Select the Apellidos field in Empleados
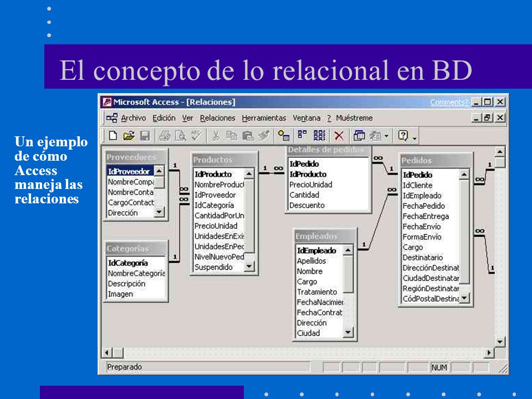The image size is (532, 399). tap(320, 261)
